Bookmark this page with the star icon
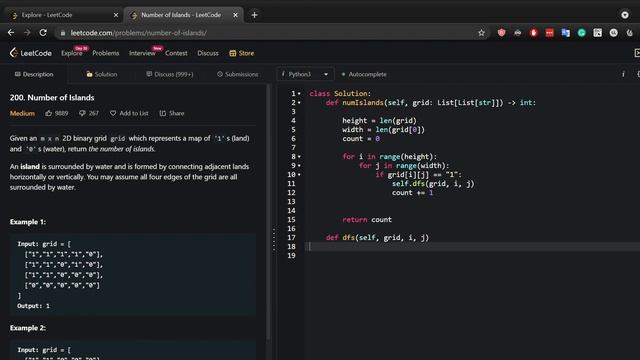The height and width of the screenshot is (360, 640). point(481,33)
